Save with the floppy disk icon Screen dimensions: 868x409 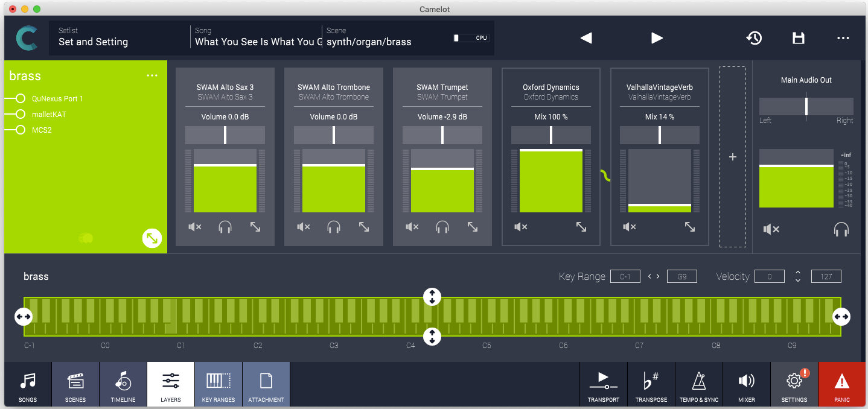799,38
